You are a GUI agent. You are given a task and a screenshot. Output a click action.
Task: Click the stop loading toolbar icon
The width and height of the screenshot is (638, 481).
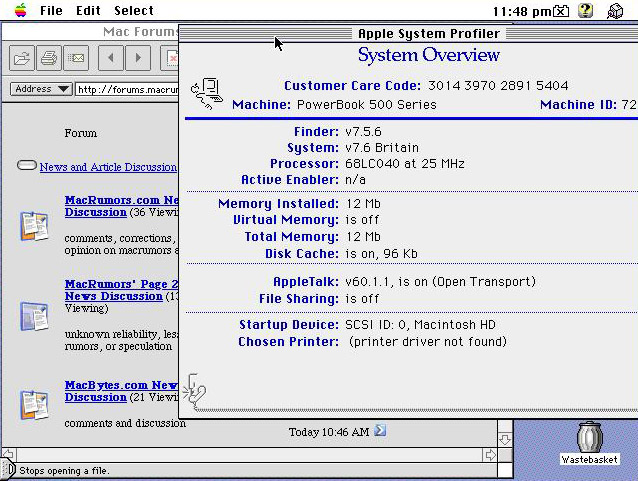170,58
